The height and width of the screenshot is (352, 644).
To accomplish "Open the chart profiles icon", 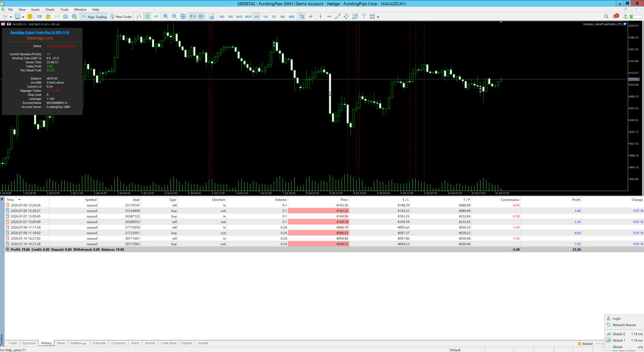I will [17, 17].
